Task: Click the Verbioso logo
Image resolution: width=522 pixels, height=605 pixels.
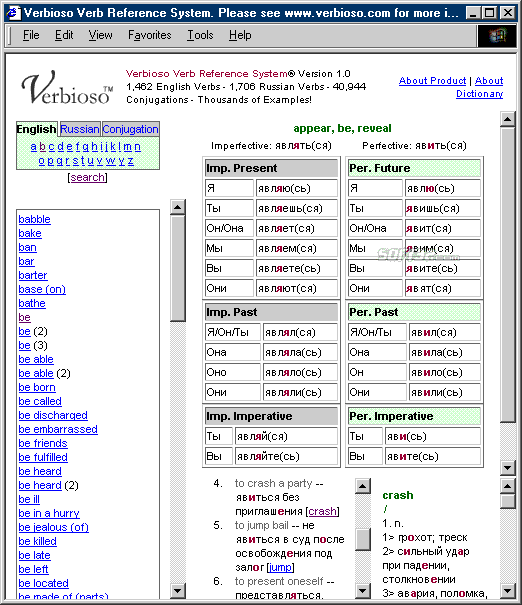Action: pyautogui.click(x=67, y=88)
